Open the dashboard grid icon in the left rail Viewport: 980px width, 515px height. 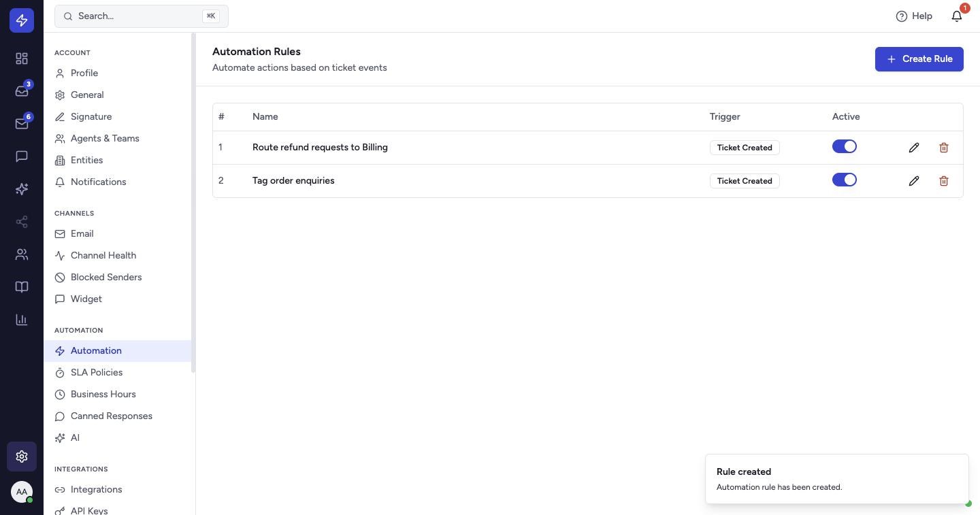(22, 59)
